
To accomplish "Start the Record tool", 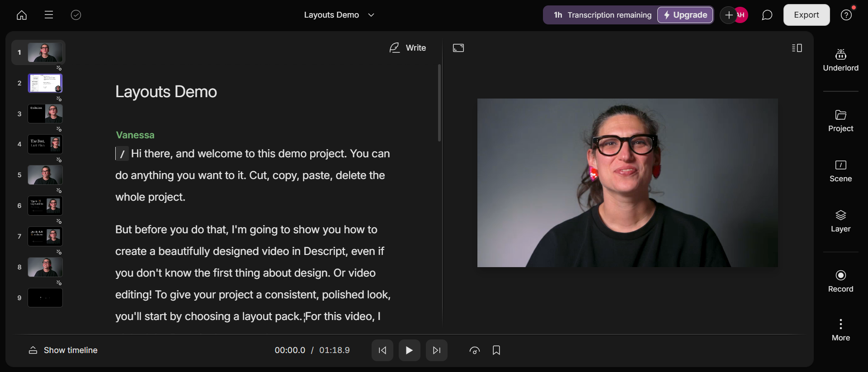I will click(x=840, y=282).
